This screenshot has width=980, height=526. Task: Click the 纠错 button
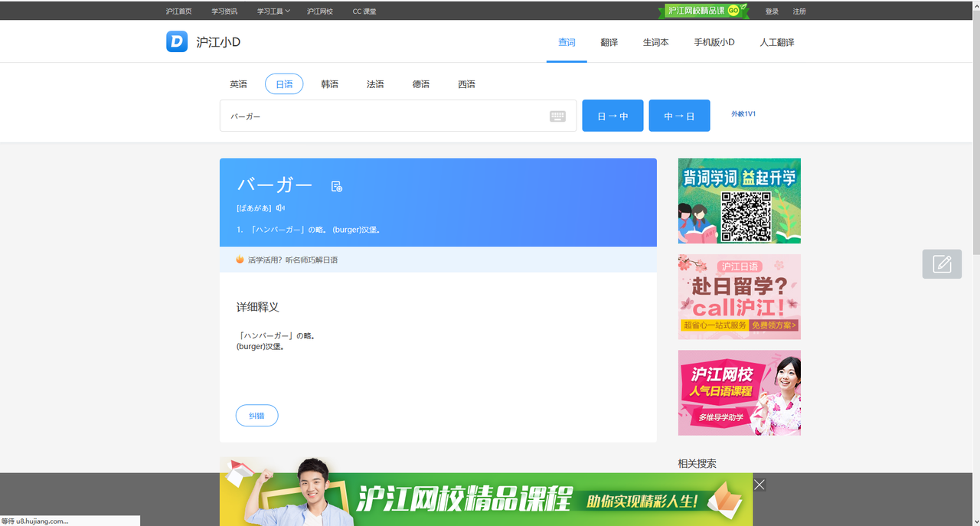[256, 416]
